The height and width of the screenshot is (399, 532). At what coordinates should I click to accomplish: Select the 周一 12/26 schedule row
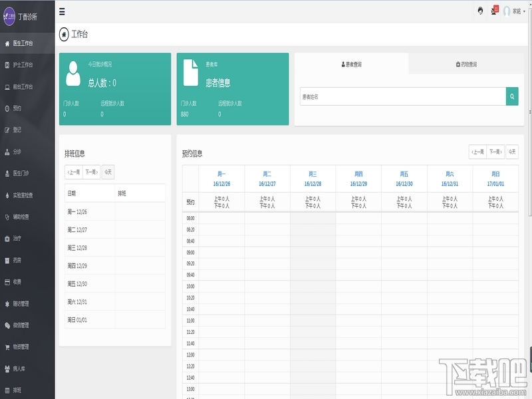(115, 212)
